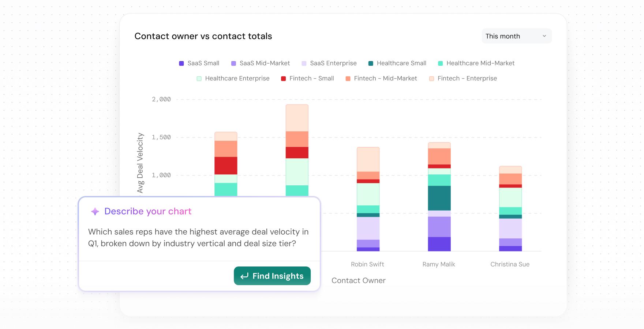Click the Find Insights button
Screen dimensions: 644x329
click(272, 276)
